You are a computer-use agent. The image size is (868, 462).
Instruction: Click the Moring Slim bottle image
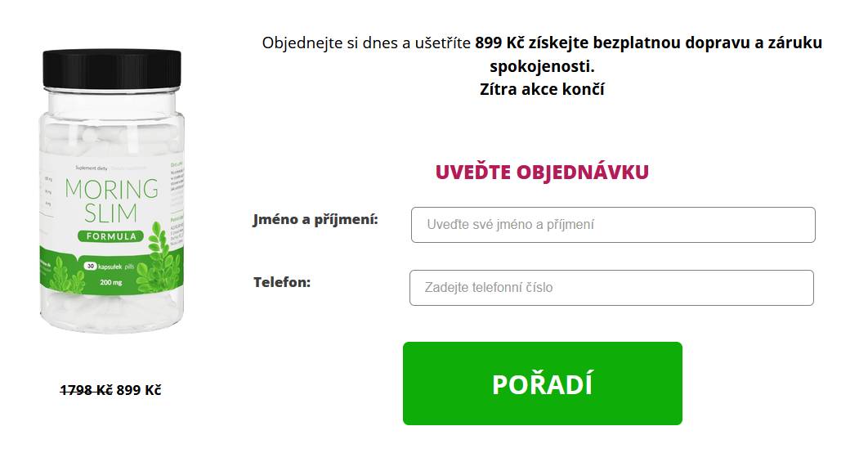110,196
